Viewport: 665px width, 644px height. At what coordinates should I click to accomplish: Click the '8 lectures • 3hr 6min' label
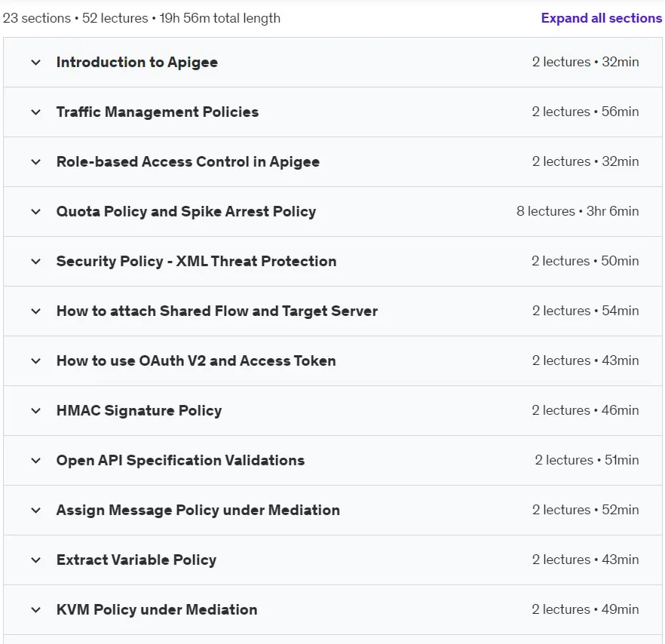578,211
